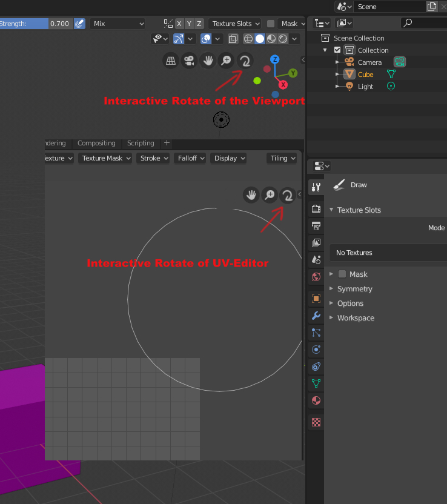
Task: Open the View Layer properties tab
Action: 316,243
